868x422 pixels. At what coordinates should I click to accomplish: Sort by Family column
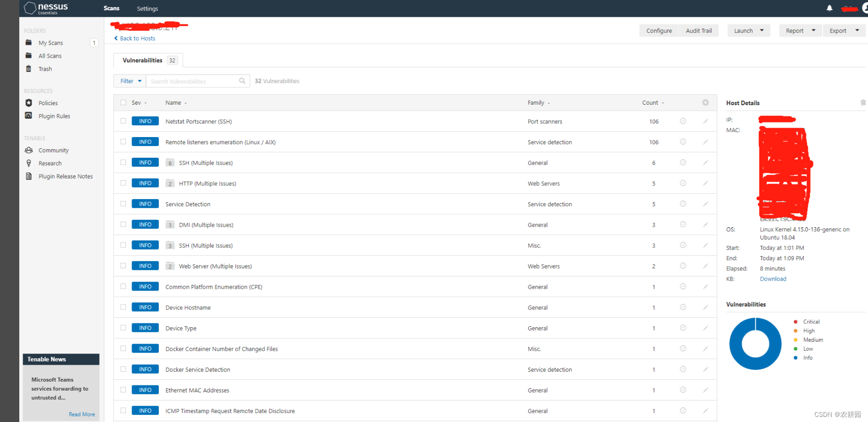point(539,103)
